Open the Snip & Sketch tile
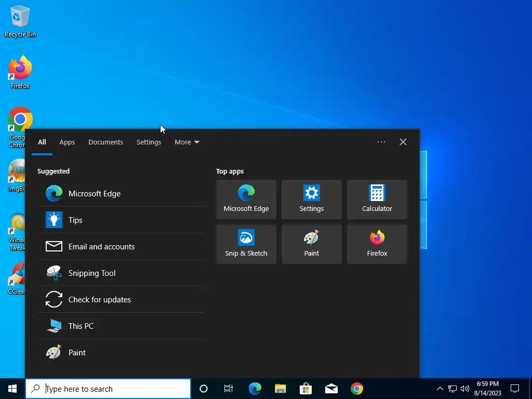Screen dimensions: 532x399 [x=246, y=244]
